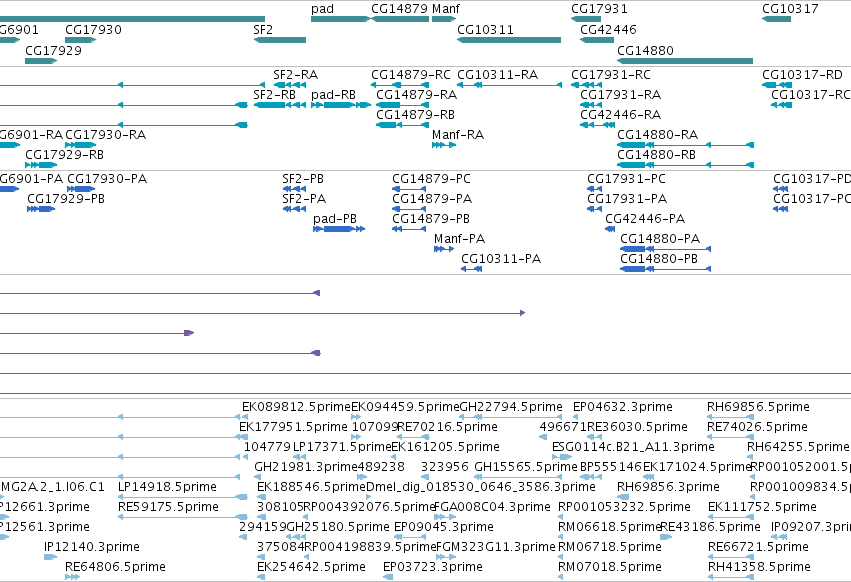The image size is (851, 582).
Task: Click the GH15565.5prime EST label
Action: click(x=526, y=467)
